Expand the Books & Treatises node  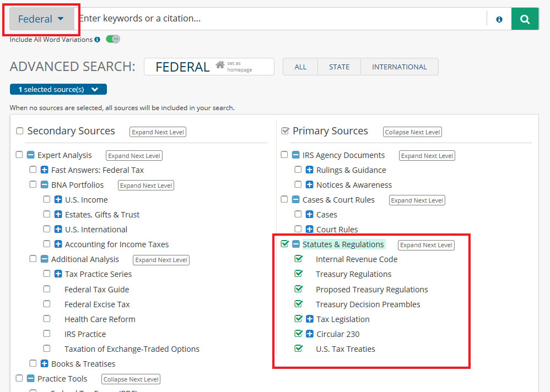click(x=45, y=363)
